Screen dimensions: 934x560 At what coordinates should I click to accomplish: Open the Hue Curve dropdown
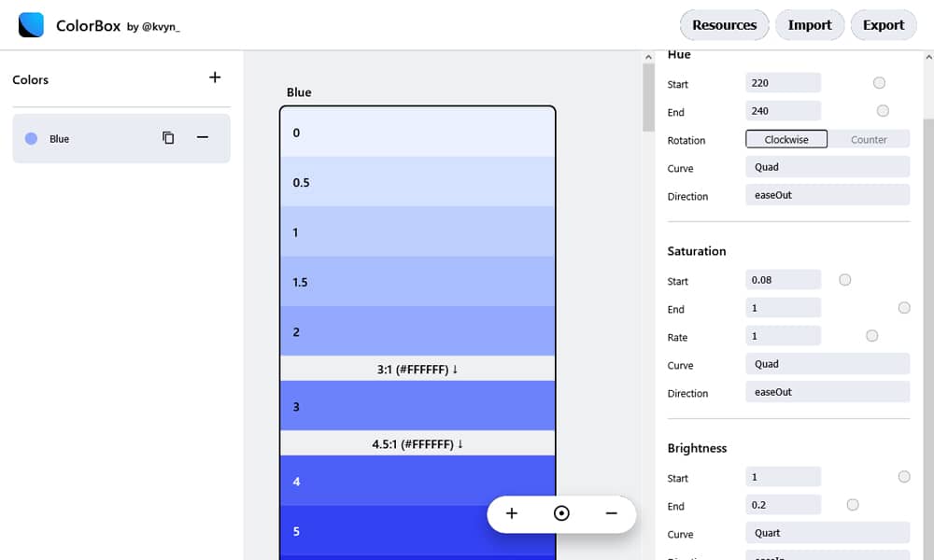(828, 167)
